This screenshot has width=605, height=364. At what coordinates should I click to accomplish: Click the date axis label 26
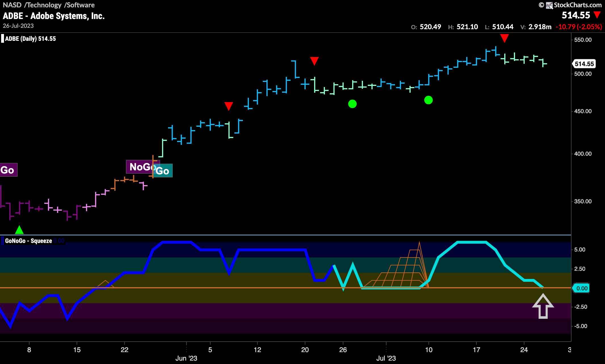click(x=343, y=350)
